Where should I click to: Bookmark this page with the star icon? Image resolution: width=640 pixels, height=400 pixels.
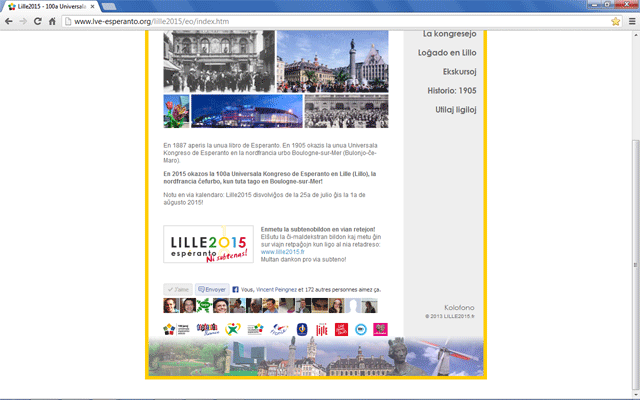(616, 21)
